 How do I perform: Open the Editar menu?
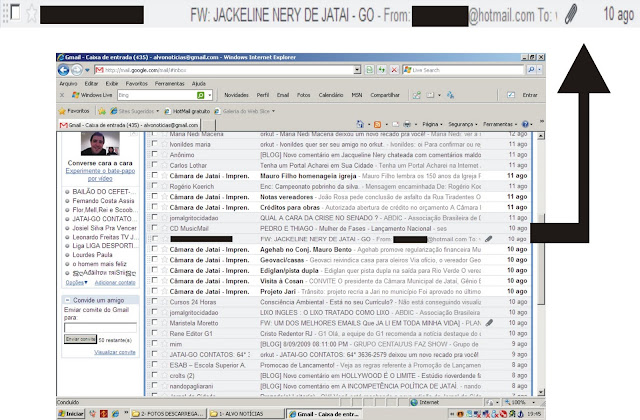coord(91,83)
